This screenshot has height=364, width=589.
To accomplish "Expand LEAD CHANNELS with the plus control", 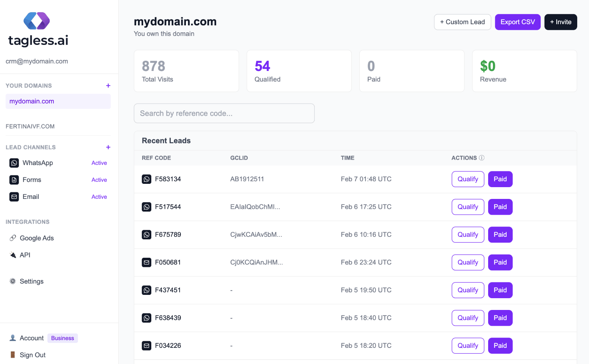I will (x=108, y=147).
